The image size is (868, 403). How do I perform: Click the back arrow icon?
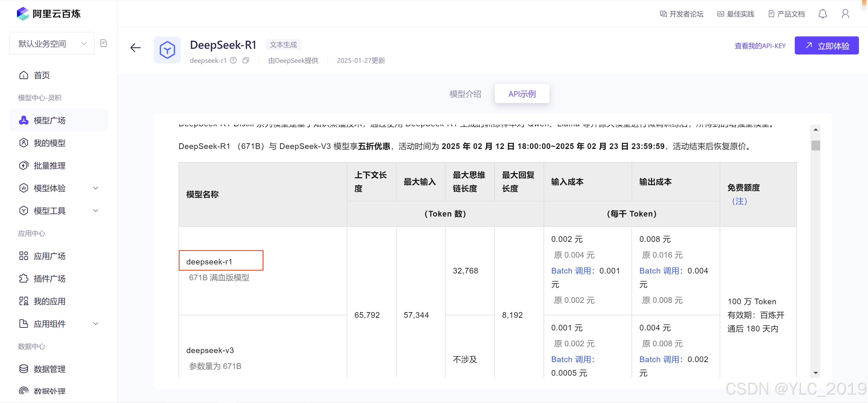[x=135, y=47]
